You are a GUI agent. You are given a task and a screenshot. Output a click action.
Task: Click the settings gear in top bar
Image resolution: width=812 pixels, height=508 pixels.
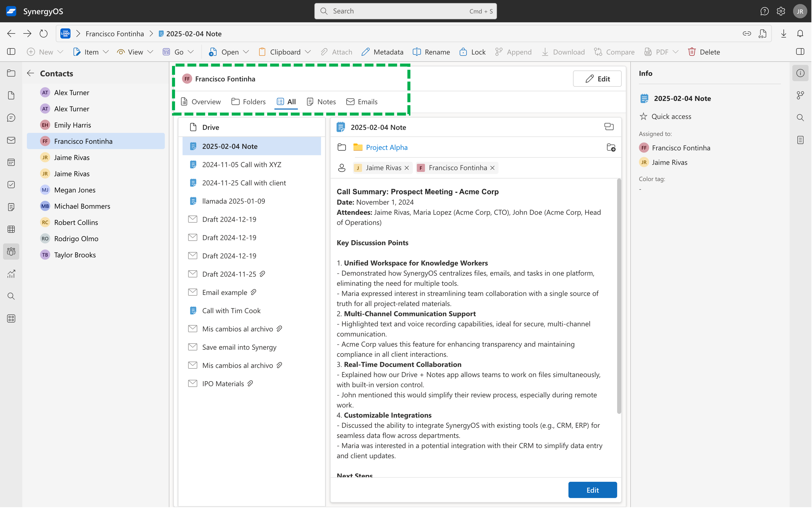click(x=781, y=11)
